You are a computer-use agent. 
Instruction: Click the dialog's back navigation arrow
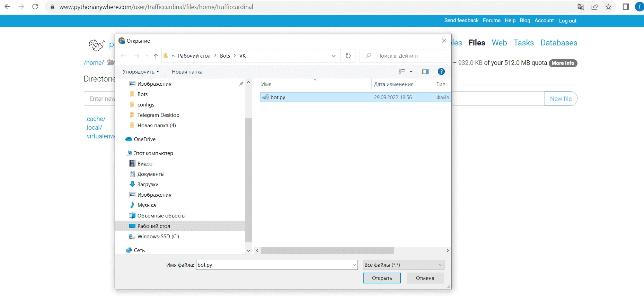pos(123,56)
